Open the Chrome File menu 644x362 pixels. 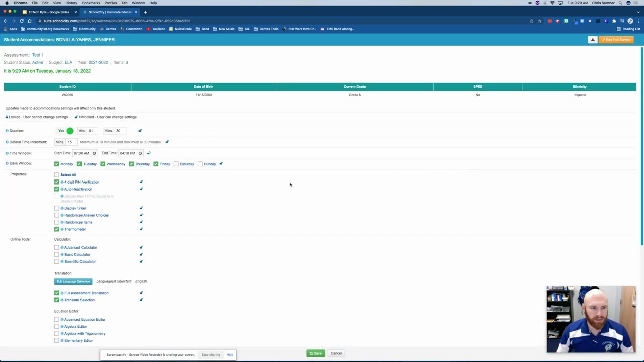[35, 3]
